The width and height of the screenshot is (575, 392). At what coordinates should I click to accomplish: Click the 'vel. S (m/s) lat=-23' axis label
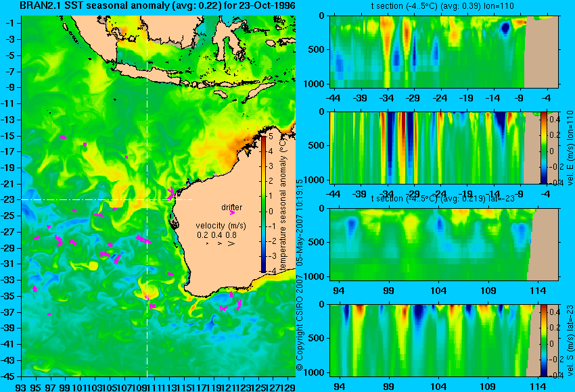pyautogui.click(x=570, y=341)
